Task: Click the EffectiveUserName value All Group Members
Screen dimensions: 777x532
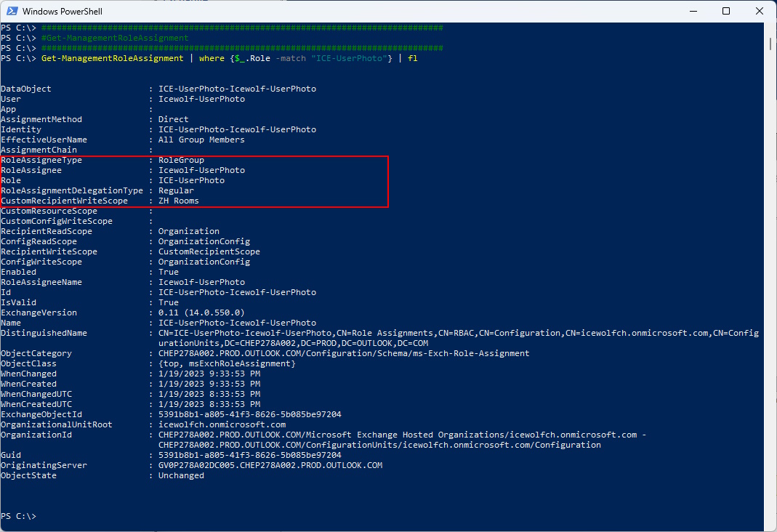Action: click(201, 140)
